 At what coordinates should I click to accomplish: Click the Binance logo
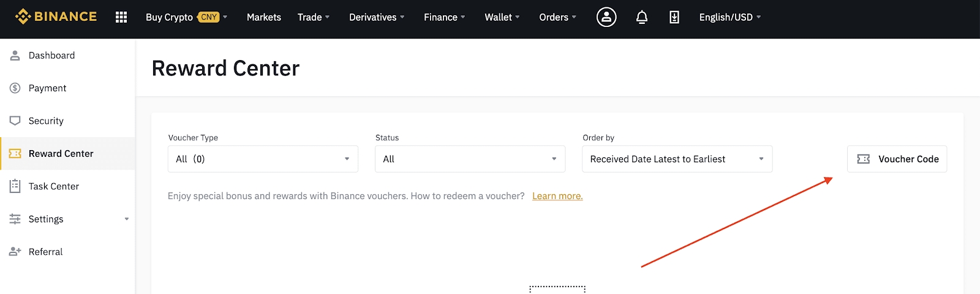pos(56,17)
